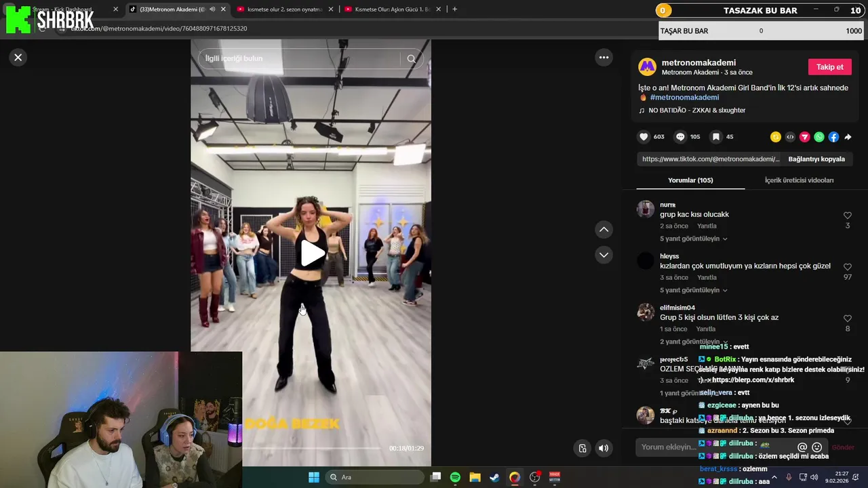The height and width of the screenshot is (488, 868).
Task: Go to previous video with up arrow
Action: click(604, 230)
